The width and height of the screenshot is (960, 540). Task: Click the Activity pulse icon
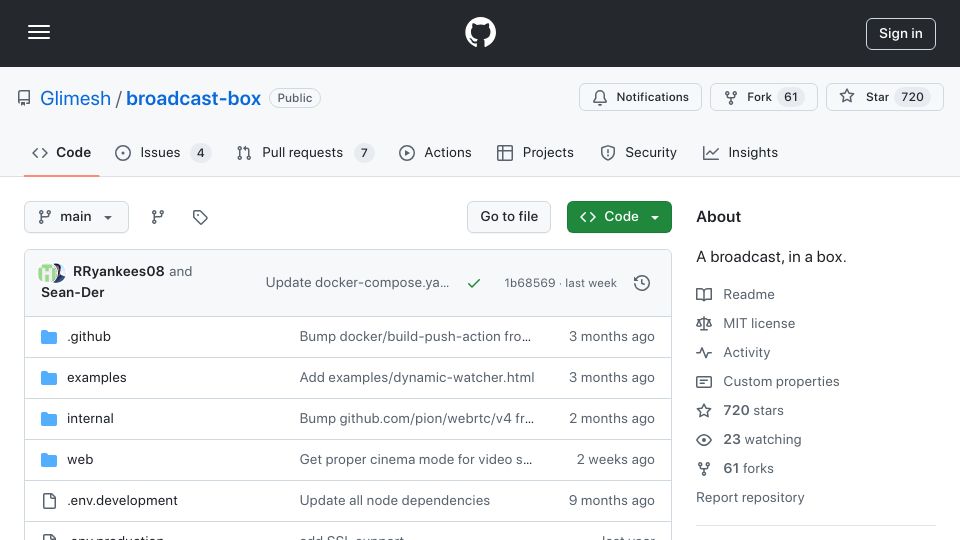pyautogui.click(x=704, y=353)
